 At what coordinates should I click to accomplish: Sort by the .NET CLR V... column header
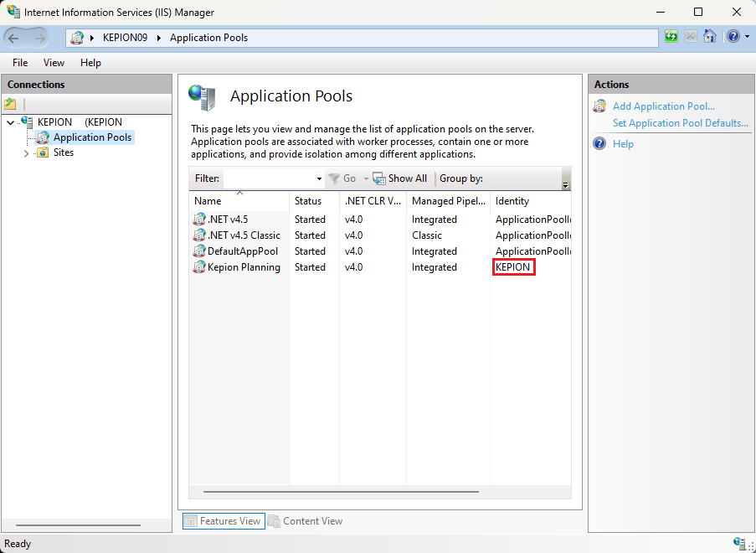373,201
